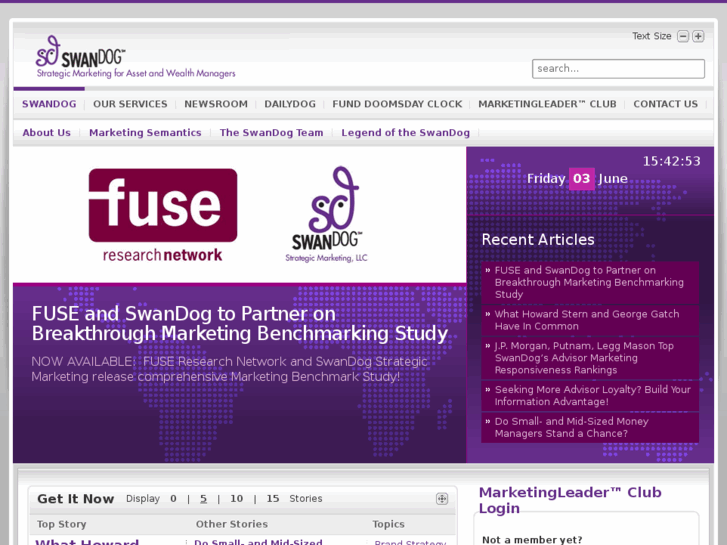Open Legend of the SwanDog page
This screenshot has height=545, width=727.
[405, 133]
